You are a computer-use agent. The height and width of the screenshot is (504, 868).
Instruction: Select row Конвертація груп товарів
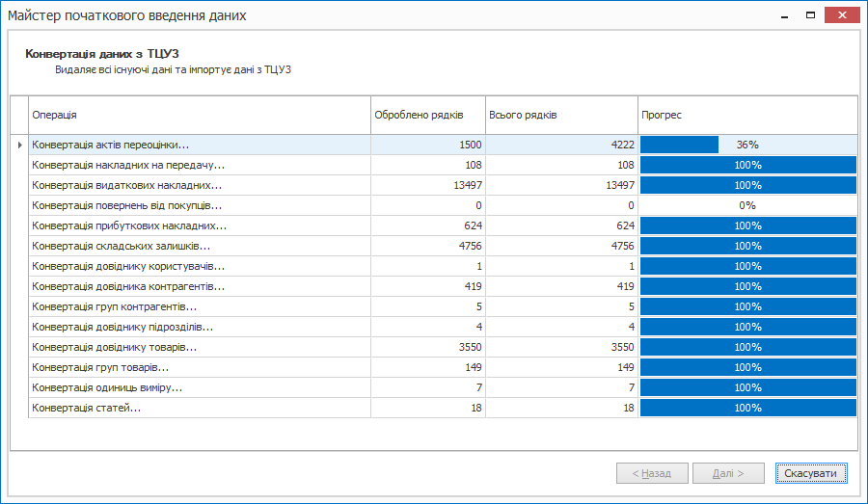click(101, 367)
